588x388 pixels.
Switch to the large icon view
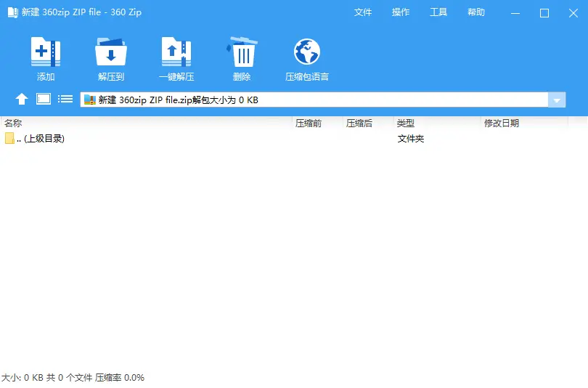(x=44, y=99)
